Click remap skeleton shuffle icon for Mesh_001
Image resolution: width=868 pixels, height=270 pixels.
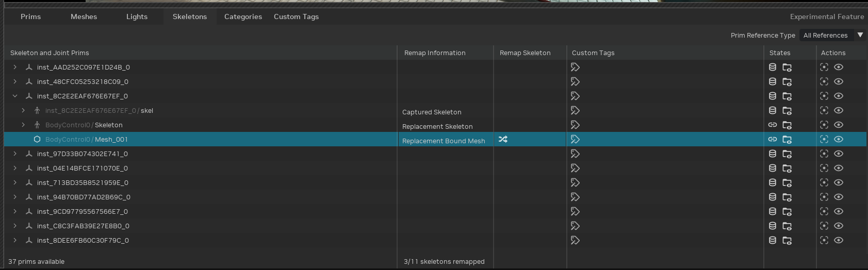tap(503, 139)
